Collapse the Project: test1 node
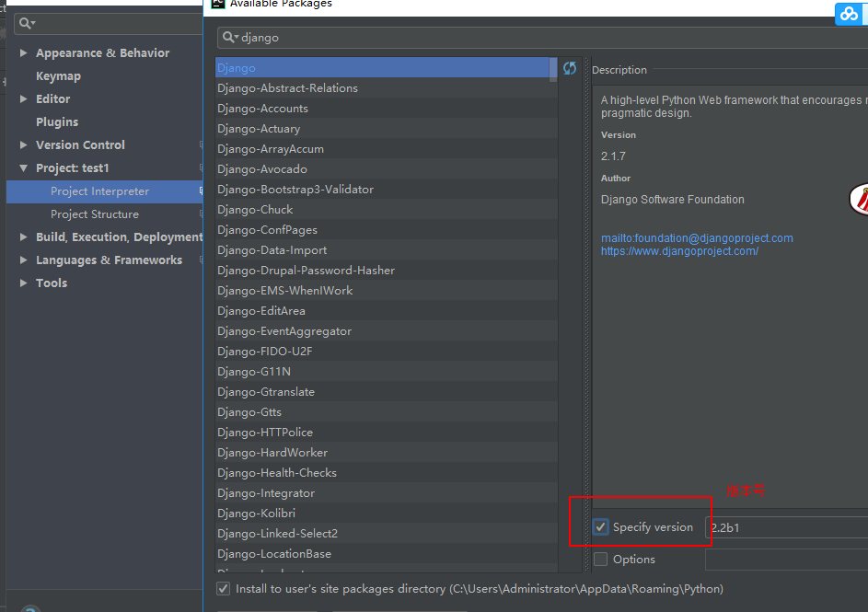Screen dimensions: 868x612 click(23, 167)
